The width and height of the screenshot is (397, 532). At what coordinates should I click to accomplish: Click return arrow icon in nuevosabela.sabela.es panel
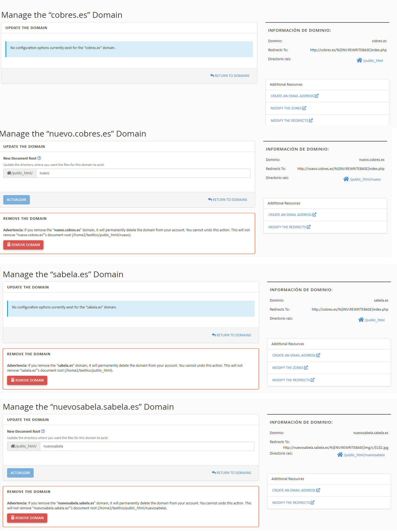point(214,473)
